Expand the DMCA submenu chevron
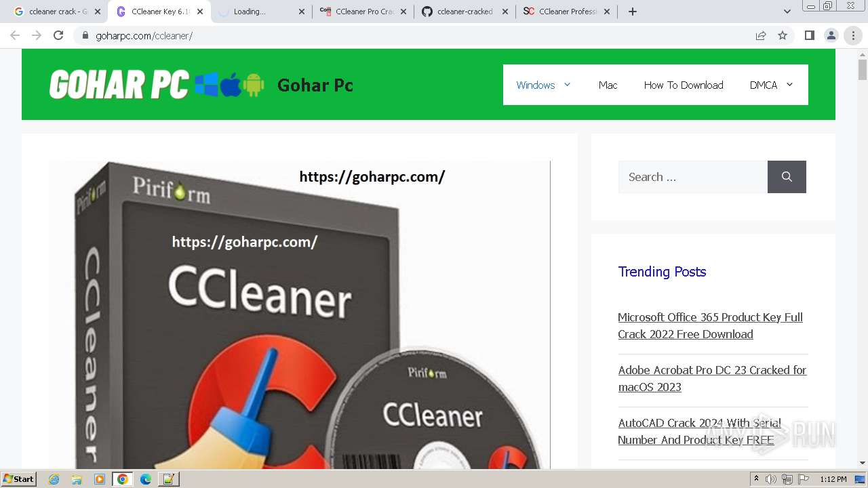The width and height of the screenshot is (868, 488). coord(789,85)
